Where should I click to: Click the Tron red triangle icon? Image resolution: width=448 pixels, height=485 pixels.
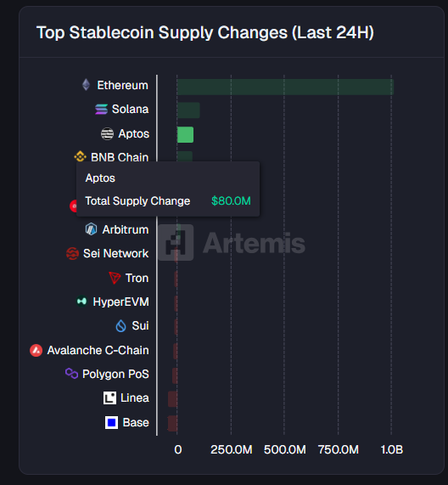coord(115,278)
